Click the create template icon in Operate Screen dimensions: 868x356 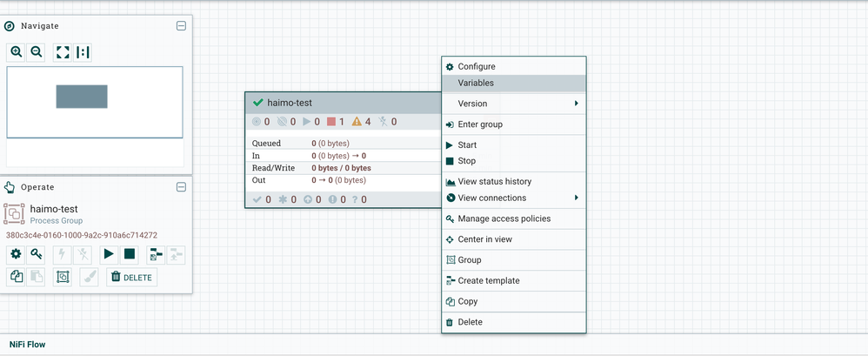pyautogui.click(x=156, y=254)
